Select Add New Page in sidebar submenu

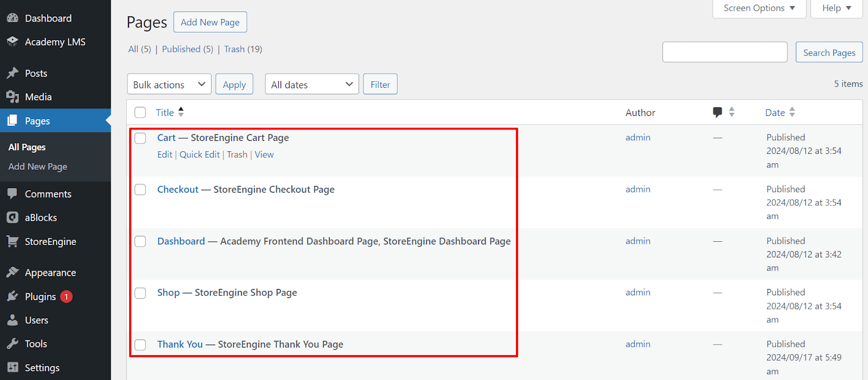38,166
